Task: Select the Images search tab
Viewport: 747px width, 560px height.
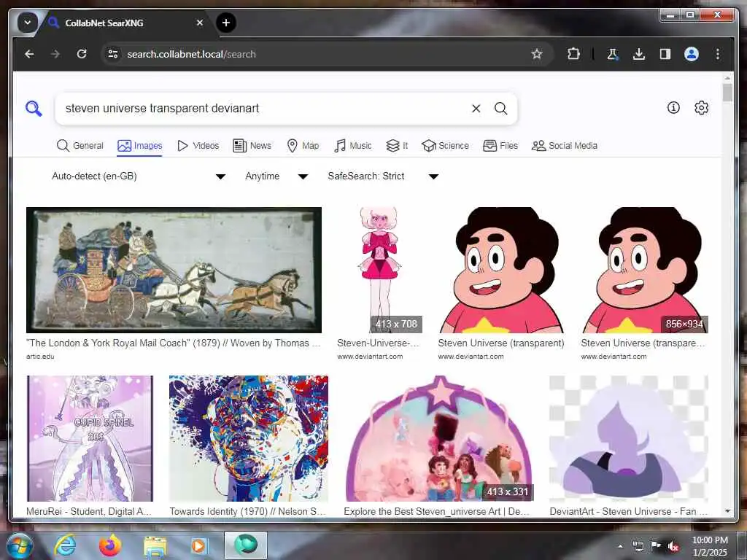Action: click(139, 146)
